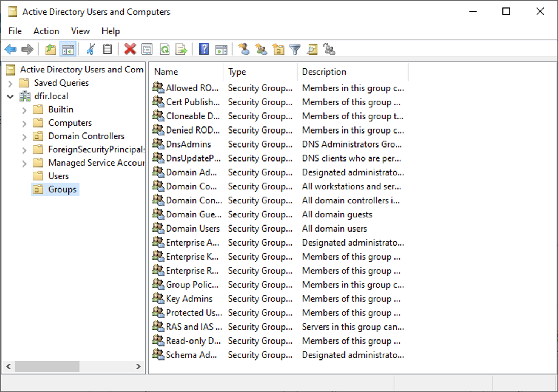Image resolution: width=558 pixels, height=392 pixels.
Task: Expand the Domain Controllers node
Action: point(24,137)
